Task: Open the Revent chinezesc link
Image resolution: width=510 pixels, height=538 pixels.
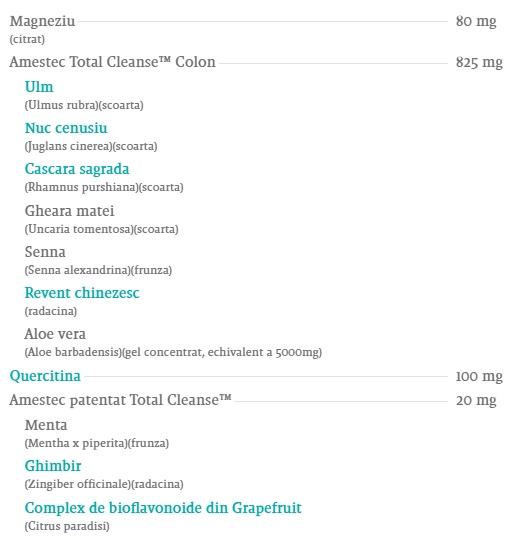Action: coord(82,293)
